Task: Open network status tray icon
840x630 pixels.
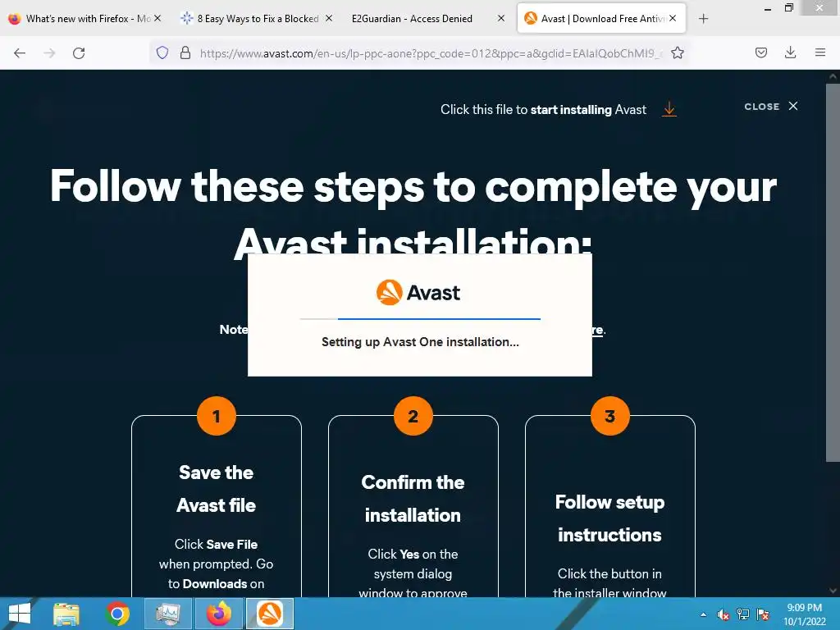Action: tap(743, 614)
